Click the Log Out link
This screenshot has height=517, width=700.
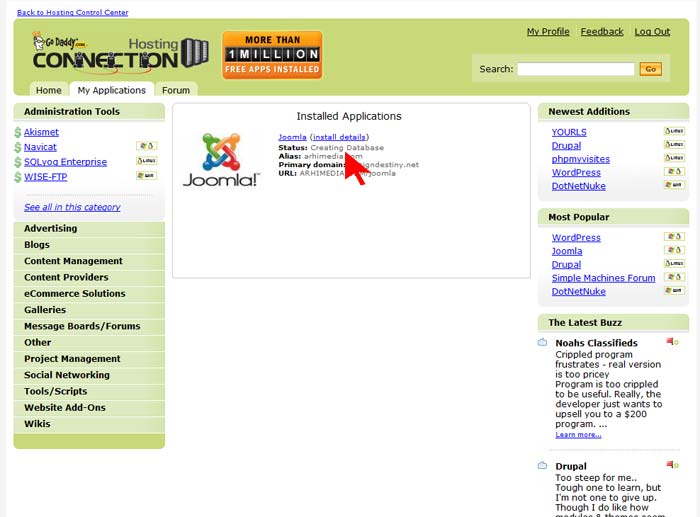pyautogui.click(x=652, y=32)
